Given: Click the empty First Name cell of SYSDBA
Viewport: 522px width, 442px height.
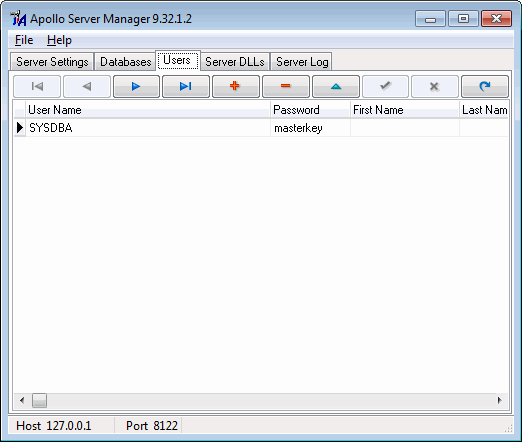Looking at the screenshot, I should coord(405,128).
